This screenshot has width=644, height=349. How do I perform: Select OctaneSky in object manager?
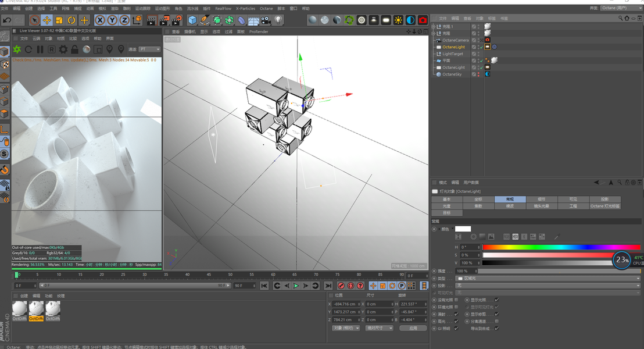[452, 74]
